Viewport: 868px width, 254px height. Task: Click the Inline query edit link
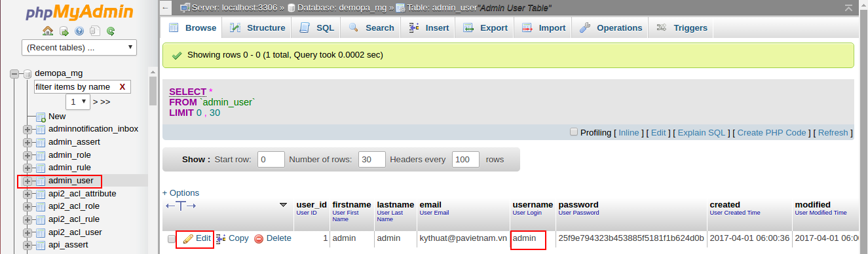click(629, 132)
